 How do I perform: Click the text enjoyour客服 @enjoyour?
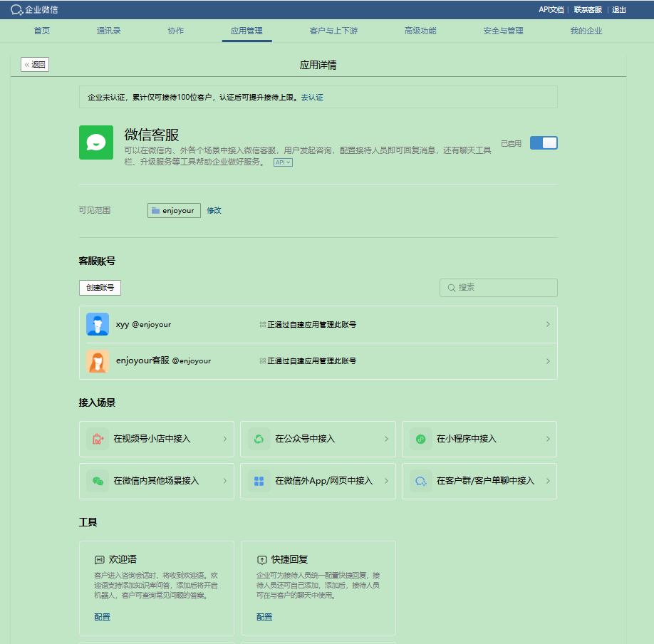[164, 360]
